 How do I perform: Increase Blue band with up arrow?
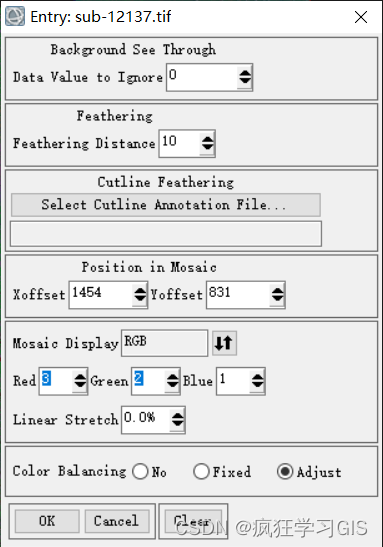(258, 377)
